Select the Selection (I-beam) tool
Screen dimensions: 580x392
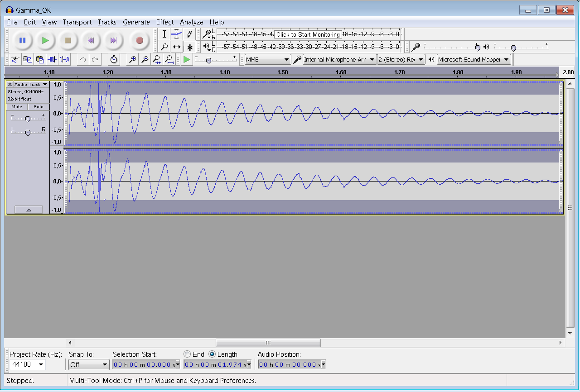click(164, 34)
